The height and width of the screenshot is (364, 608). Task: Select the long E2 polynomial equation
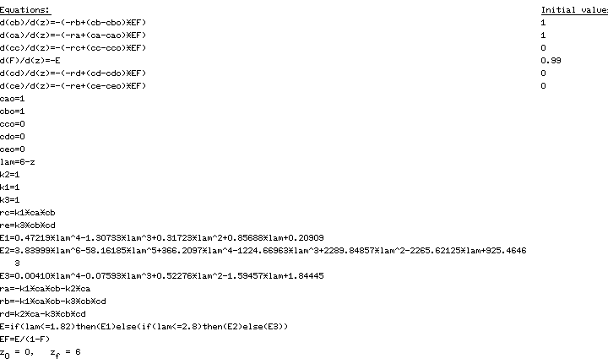(x=263, y=250)
